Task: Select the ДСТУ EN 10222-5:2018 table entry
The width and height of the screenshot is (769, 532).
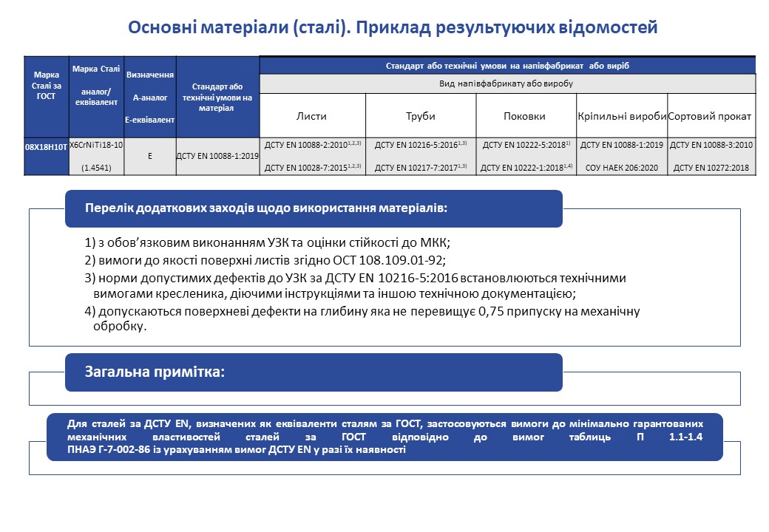Action: (x=524, y=145)
